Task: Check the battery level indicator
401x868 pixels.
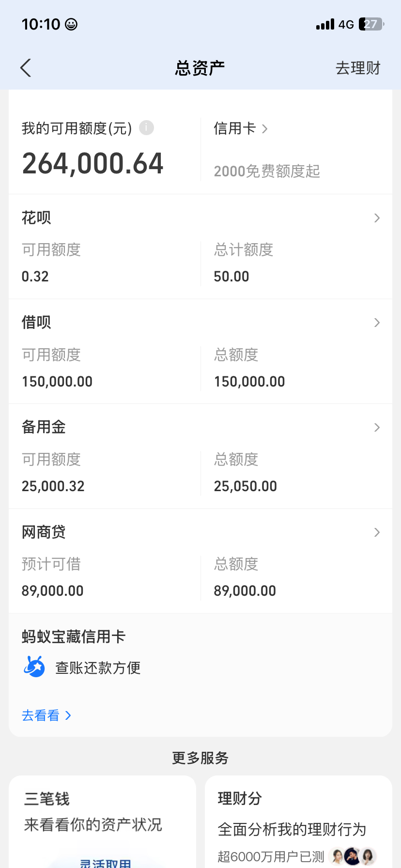Action: coord(371,24)
